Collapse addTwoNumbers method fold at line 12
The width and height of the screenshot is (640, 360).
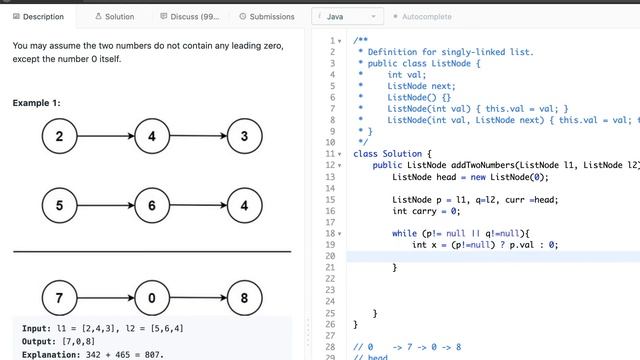pyautogui.click(x=340, y=166)
